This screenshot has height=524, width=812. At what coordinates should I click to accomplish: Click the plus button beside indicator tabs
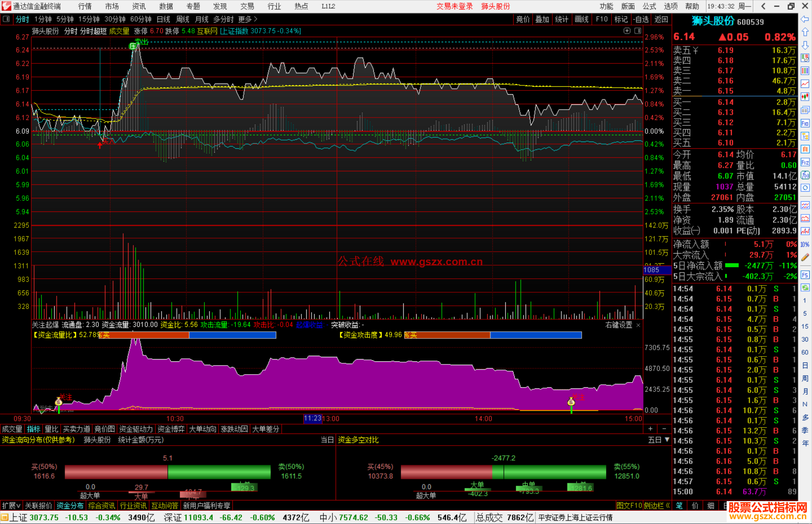(650, 429)
